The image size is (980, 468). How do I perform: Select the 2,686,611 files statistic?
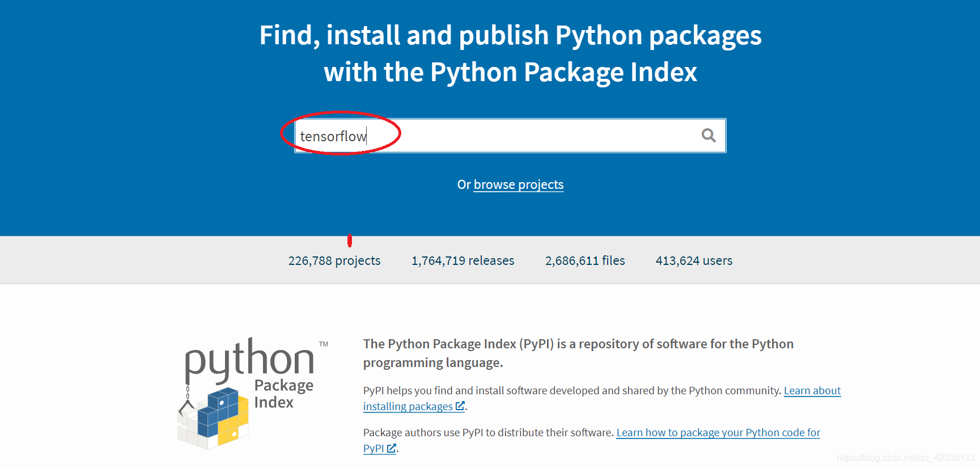[585, 260]
